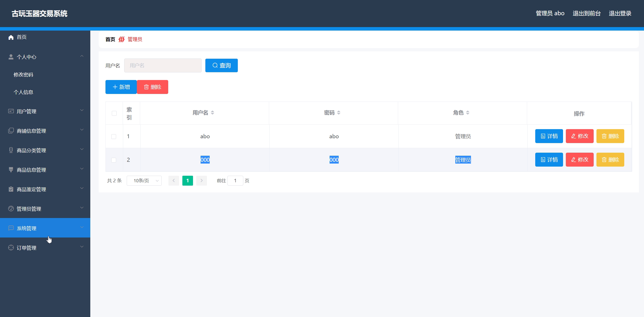Open the 10条/页 page size dropdown
The image size is (644, 317).
[144, 181]
